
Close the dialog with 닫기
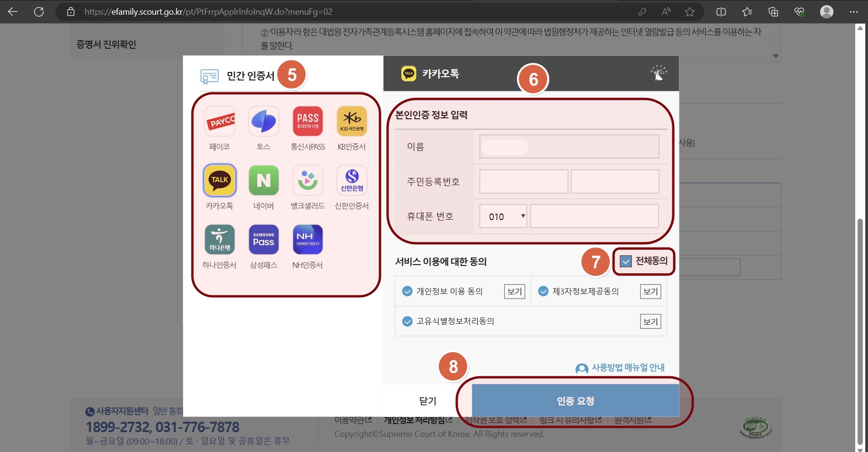coord(427,400)
